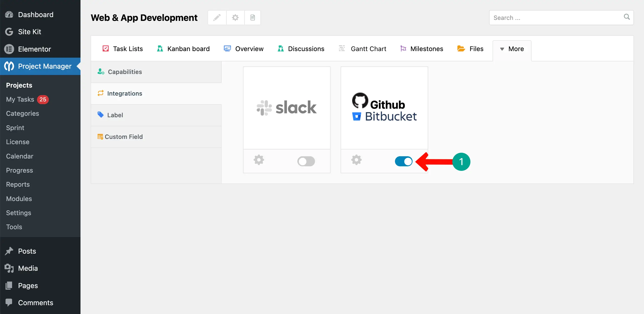Open the More tab dropdown

tap(512, 49)
